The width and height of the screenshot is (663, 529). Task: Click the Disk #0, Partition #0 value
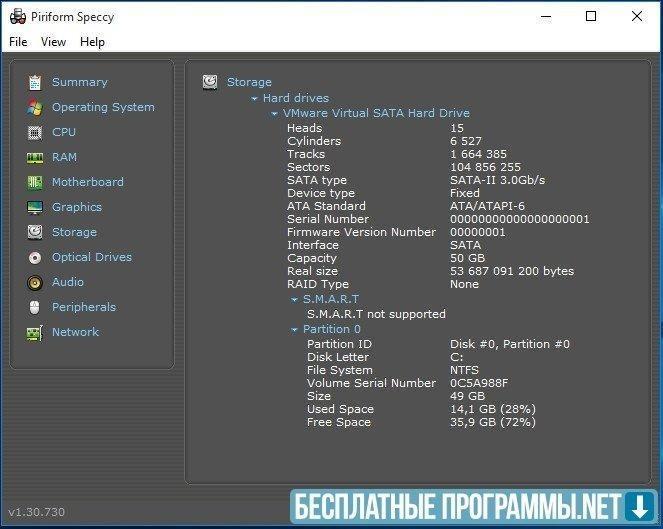tap(510, 344)
